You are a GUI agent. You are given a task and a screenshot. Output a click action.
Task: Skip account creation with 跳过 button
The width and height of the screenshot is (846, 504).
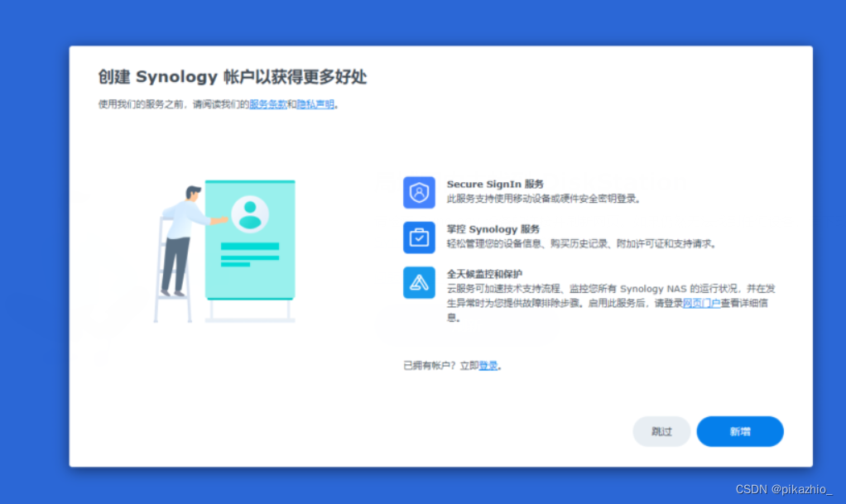coord(661,431)
